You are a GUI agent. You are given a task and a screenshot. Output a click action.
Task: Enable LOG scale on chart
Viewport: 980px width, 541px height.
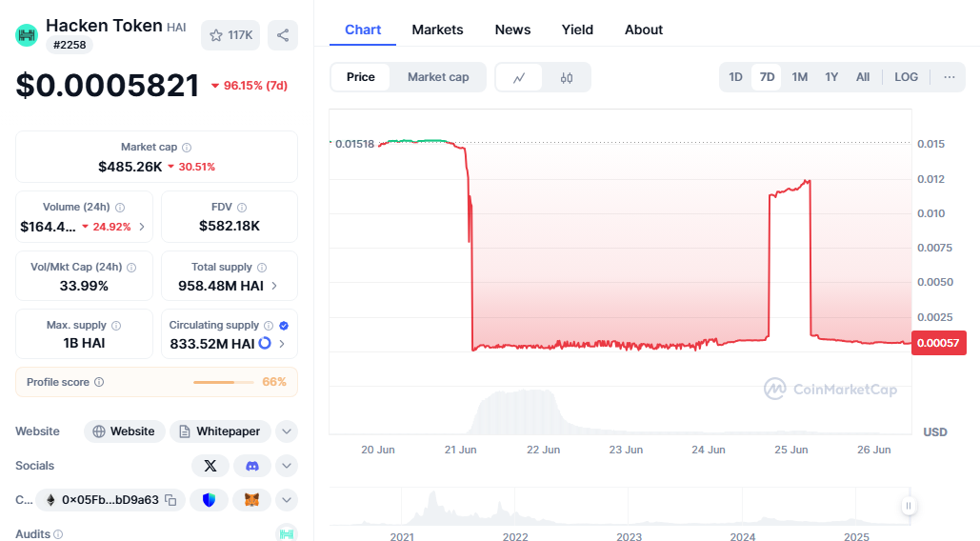tap(906, 77)
